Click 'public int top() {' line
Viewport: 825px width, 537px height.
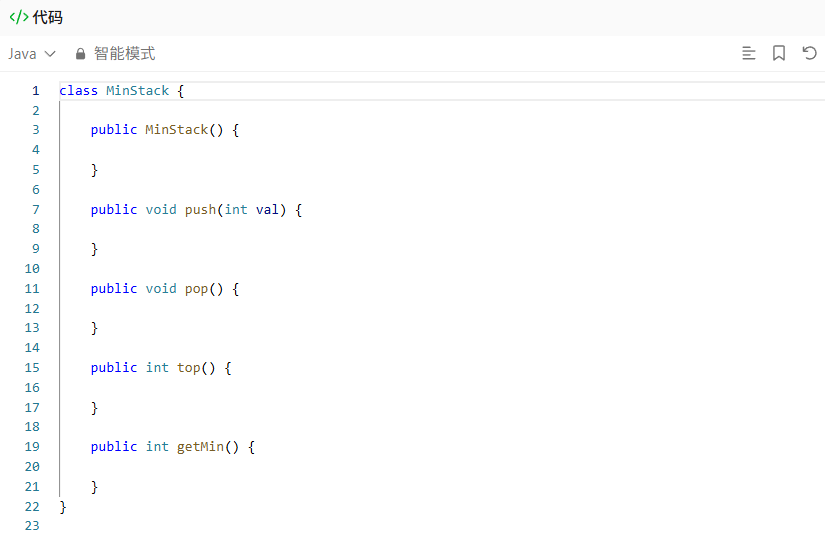[161, 368]
